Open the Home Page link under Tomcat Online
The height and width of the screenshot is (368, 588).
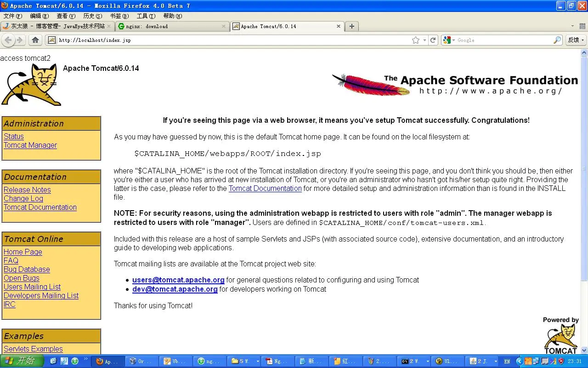(x=23, y=252)
